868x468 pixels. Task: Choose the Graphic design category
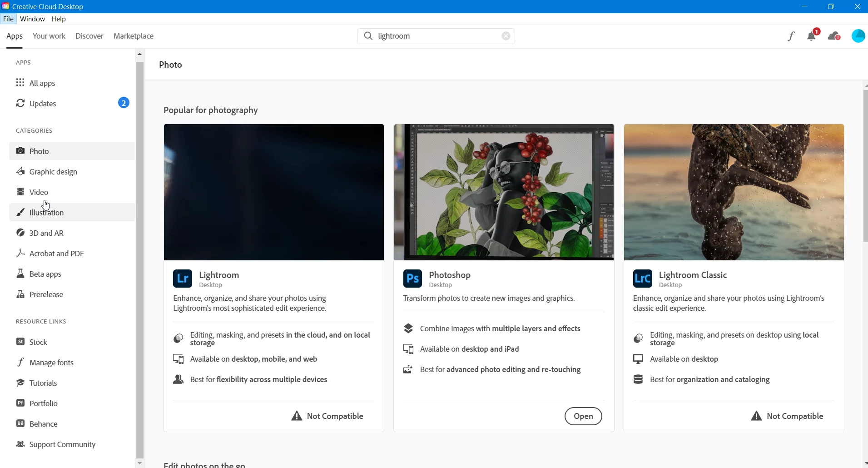click(x=72, y=171)
